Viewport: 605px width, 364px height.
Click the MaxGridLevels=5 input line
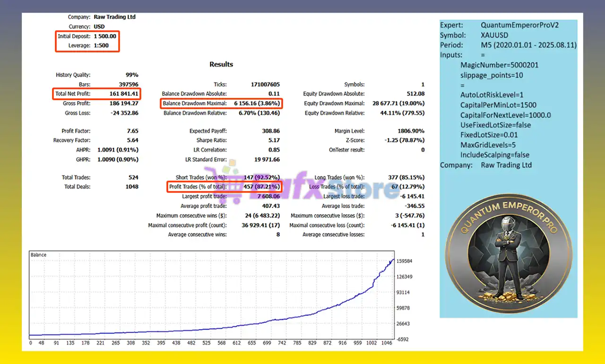pos(488,145)
